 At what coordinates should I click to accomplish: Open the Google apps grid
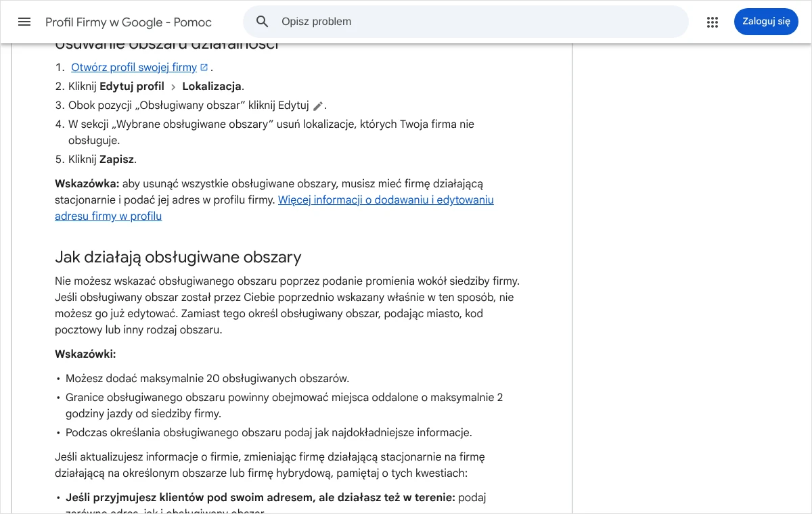click(713, 22)
